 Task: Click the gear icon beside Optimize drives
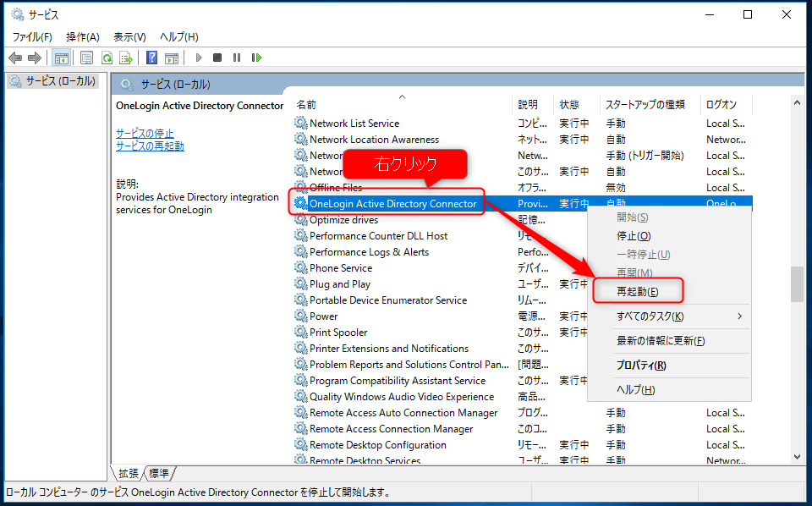point(301,219)
